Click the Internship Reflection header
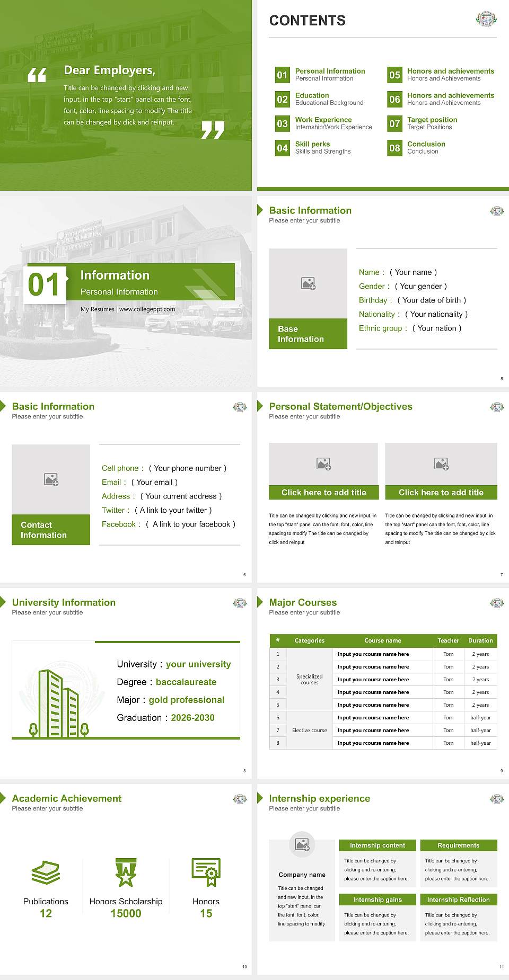The image size is (509, 980). coord(459,899)
